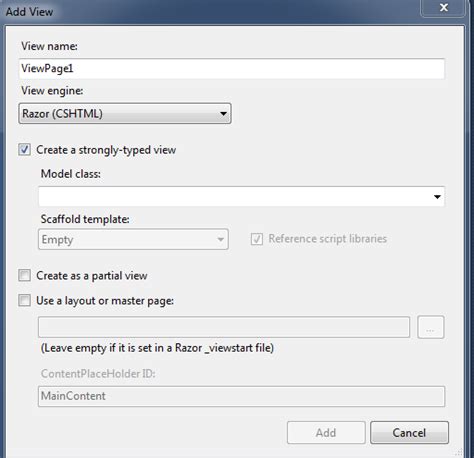The width and height of the screenshot is (474, 458).
Task: Open the View engine Razor (CSHTML) dropdown
Action: click(x=125, y=114)
